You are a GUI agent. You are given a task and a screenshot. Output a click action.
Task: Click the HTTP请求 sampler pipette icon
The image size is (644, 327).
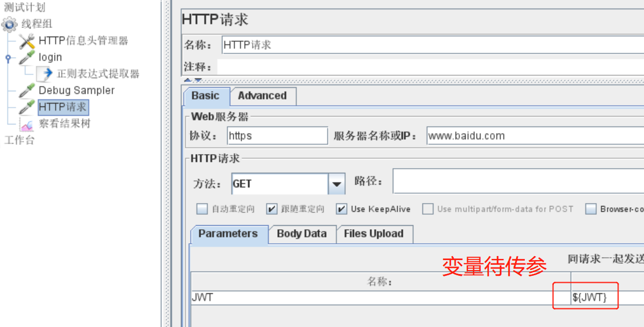coord(27,108)
